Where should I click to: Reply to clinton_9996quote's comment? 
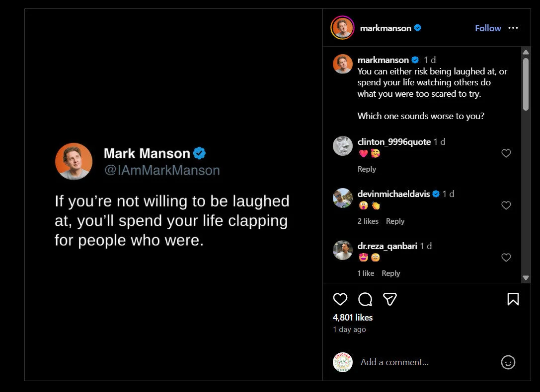(x=367, y=169)
